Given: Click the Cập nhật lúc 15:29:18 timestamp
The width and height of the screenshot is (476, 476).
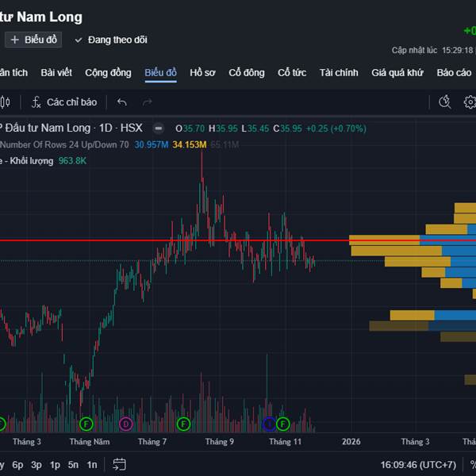Looking at the screenshot, I should [432, 50].
